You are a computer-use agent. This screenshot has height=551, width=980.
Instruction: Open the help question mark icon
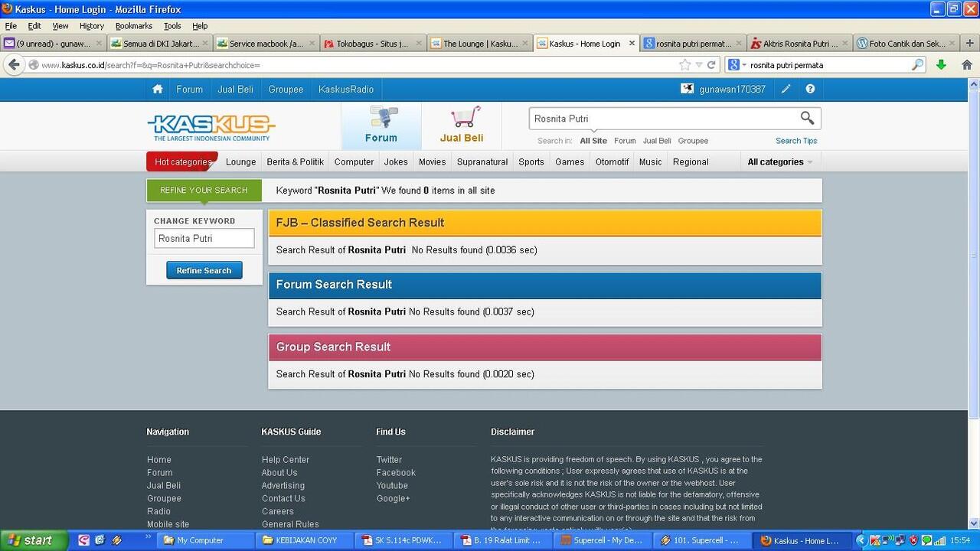810,90
